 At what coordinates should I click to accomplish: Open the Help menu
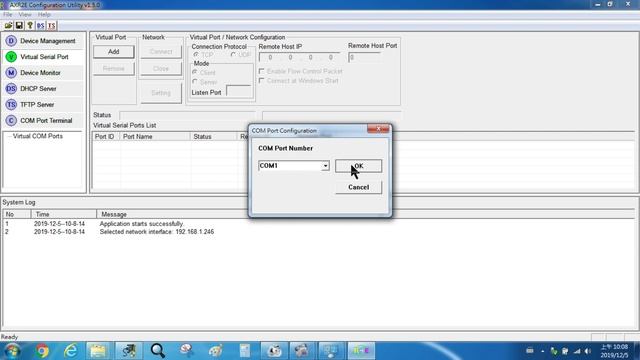(44, 14)
